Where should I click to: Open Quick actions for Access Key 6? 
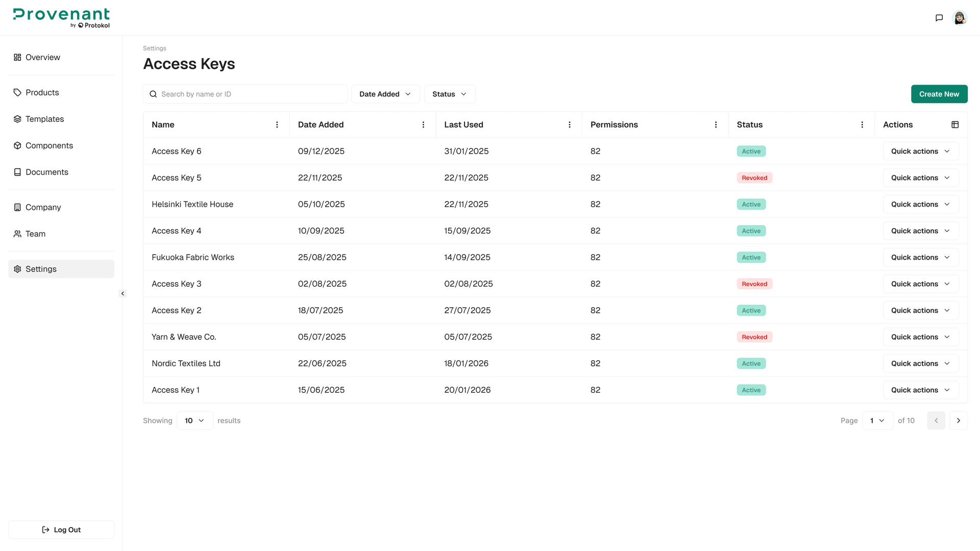pyautogui.click(x=920, y=151)
